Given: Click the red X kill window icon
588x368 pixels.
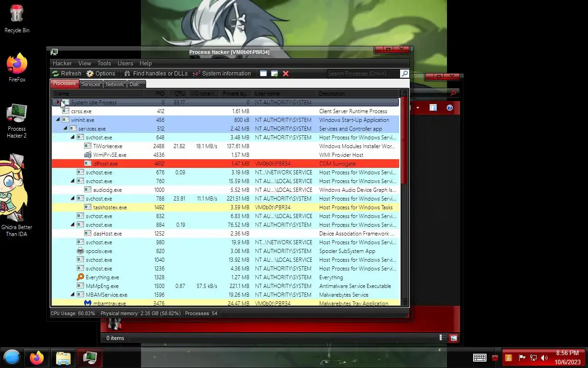Looking at the screenshot, I should pos(286,74).
